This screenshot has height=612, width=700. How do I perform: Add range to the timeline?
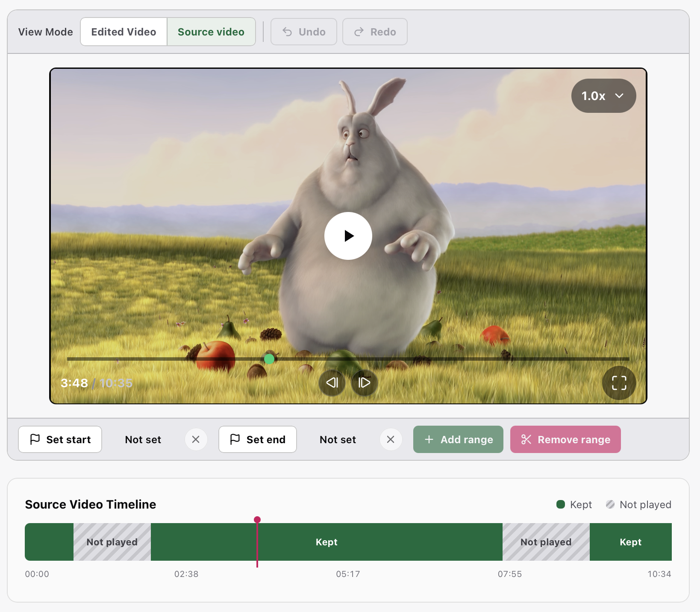click(458, 439)
